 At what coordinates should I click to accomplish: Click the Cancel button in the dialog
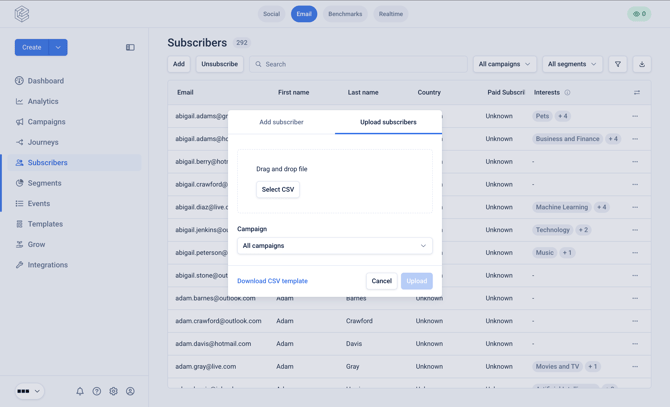point(382,281)
